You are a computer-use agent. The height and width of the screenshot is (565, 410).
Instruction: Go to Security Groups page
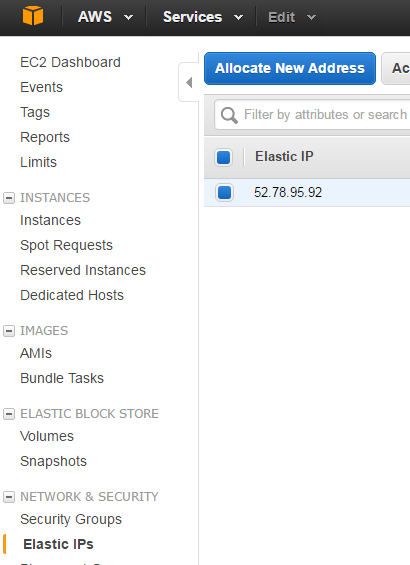tap(71, 519)
